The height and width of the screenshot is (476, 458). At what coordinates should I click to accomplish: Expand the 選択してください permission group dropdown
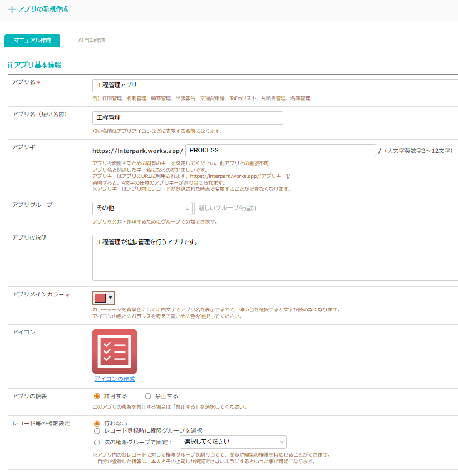pyautogui.click(x=233, y=442)
